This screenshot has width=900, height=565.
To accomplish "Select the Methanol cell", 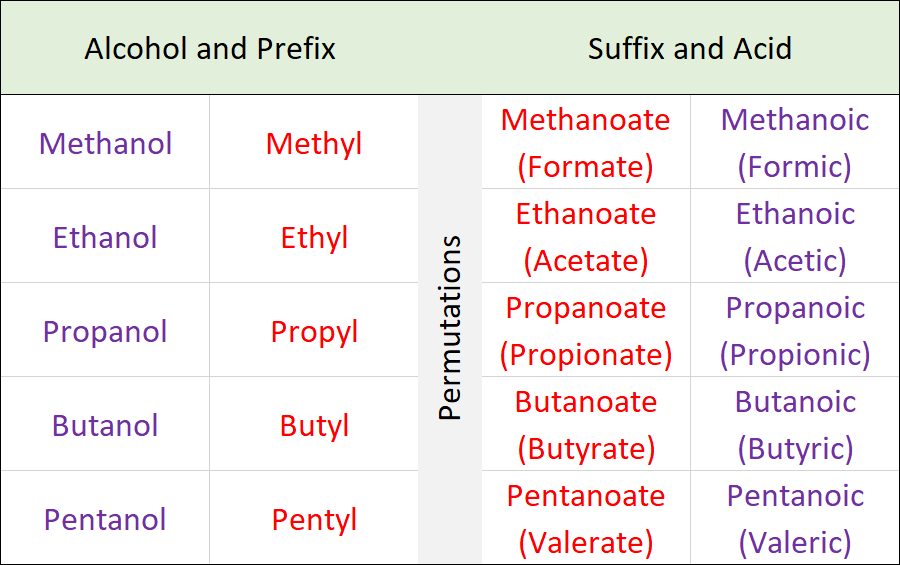I will point(105,142).
